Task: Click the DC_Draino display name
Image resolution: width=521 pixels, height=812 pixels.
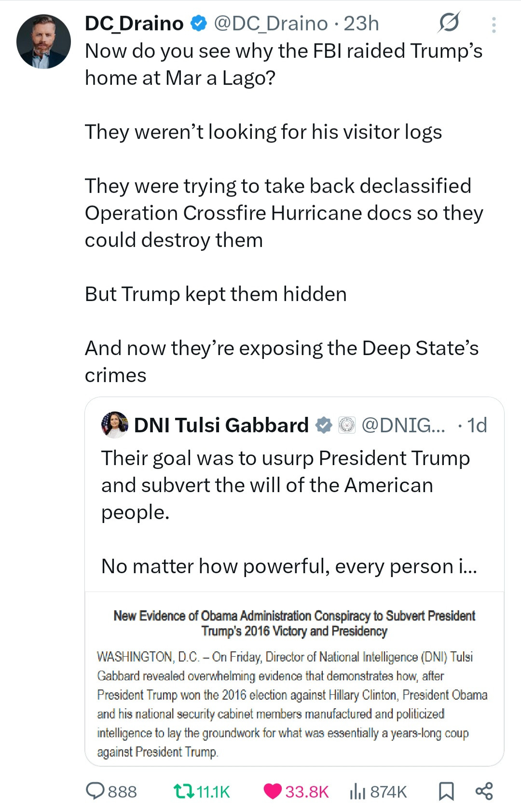Action: 134,23
